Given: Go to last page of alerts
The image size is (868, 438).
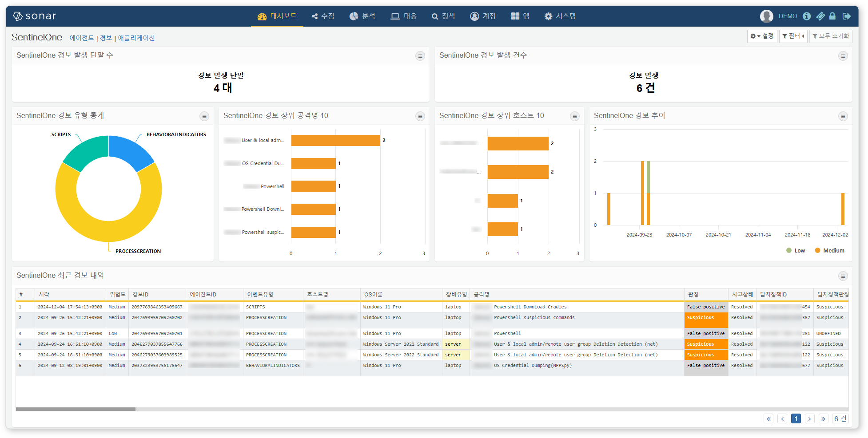Looking at the screenshot, I should [x=824, y=418].
